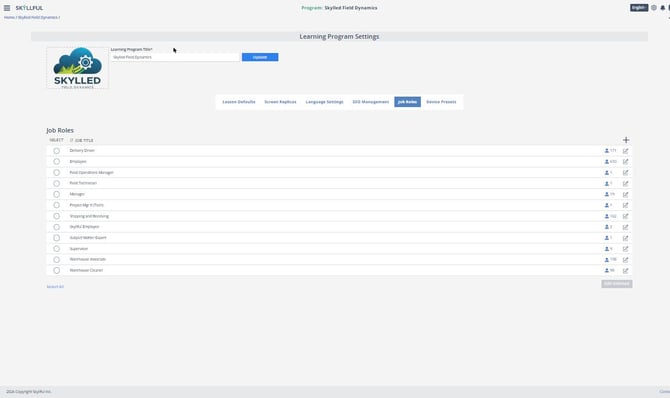Select the Manager radio button
Screen dimensions: 670x398
[56, 195]
